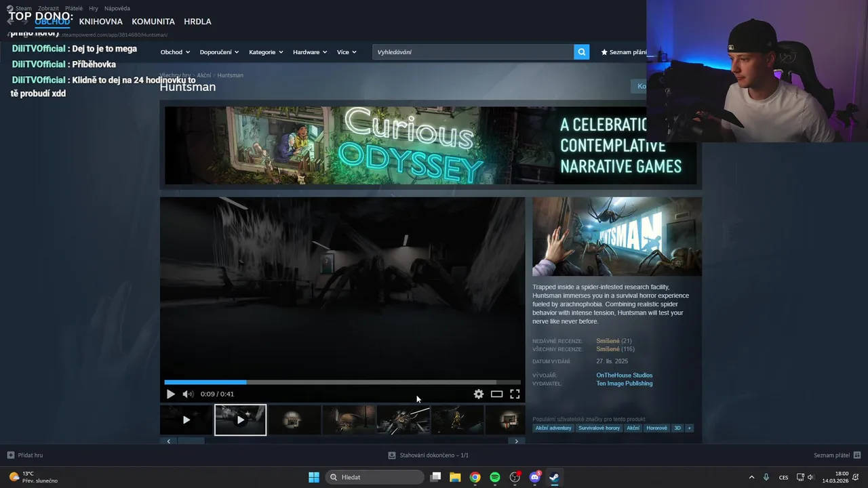This screenshot has width=868, height=488.
Task: Open recent reviews Smíšené (21)
Action: pos(614,341)
